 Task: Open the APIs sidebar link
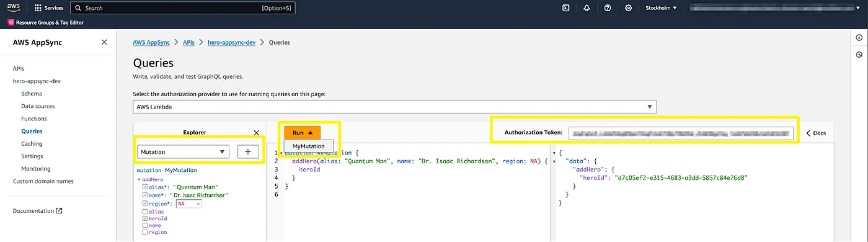19,68
